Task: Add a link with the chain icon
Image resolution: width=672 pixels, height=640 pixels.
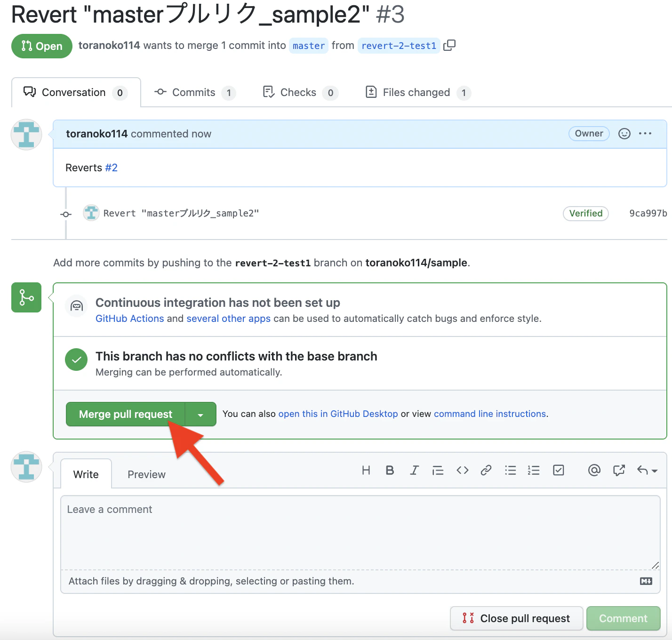Action: coord(486,470)
